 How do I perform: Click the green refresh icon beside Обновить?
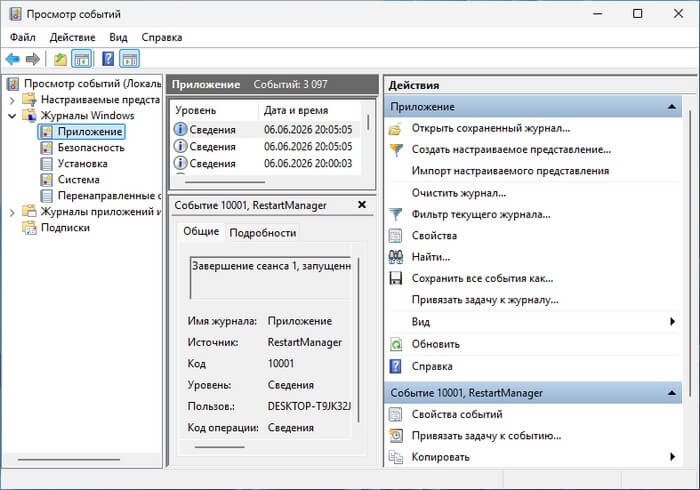tap(396, 345)
